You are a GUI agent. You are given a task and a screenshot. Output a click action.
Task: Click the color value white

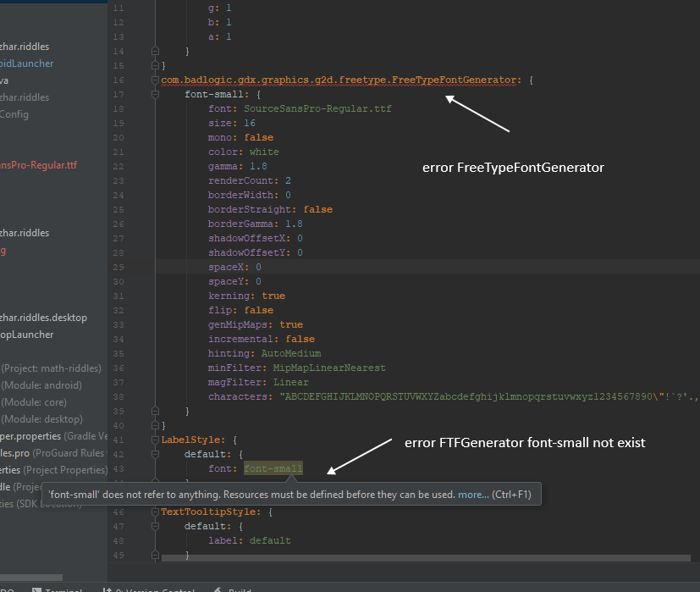coord(264,152)
